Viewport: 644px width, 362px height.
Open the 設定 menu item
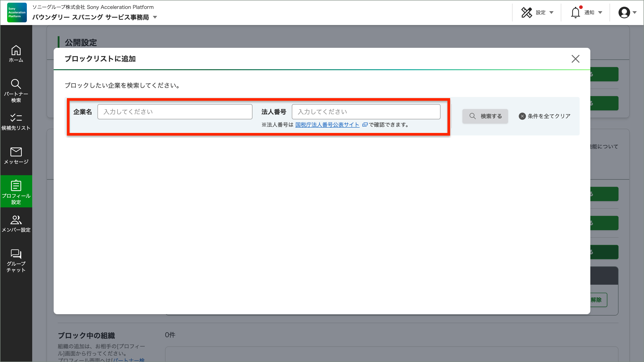tap(541, 12)
